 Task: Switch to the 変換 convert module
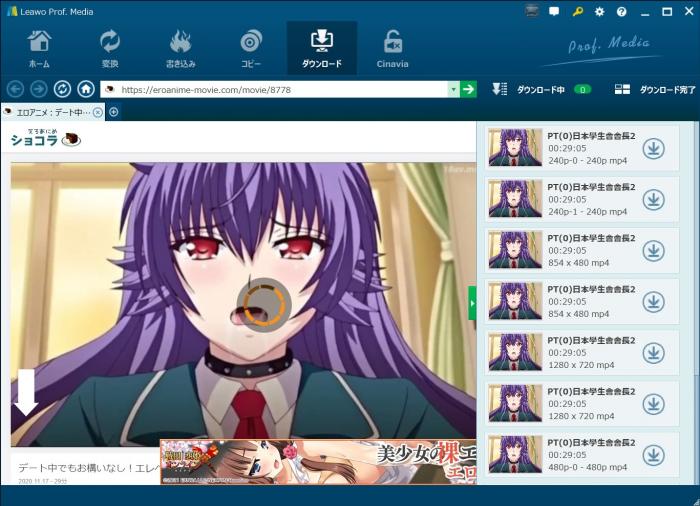(x=110, y=49)
